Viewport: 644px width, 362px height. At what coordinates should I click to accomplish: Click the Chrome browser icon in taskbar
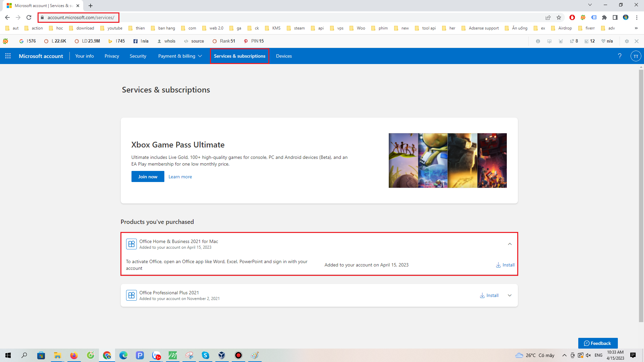point(106,355)
